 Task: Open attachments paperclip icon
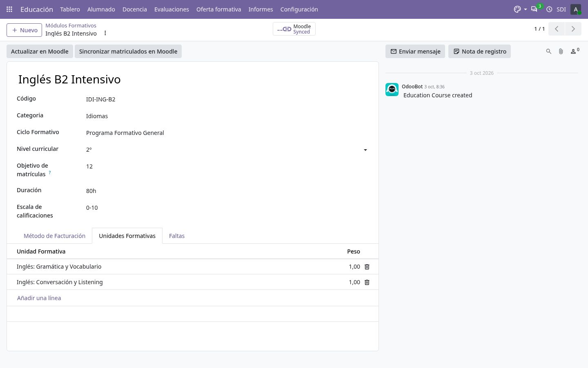coord(561,52)
